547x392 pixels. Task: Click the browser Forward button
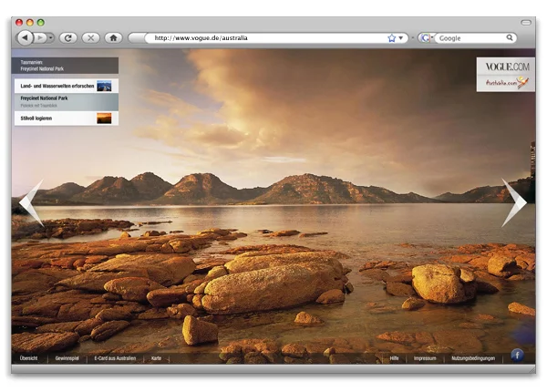42,38
